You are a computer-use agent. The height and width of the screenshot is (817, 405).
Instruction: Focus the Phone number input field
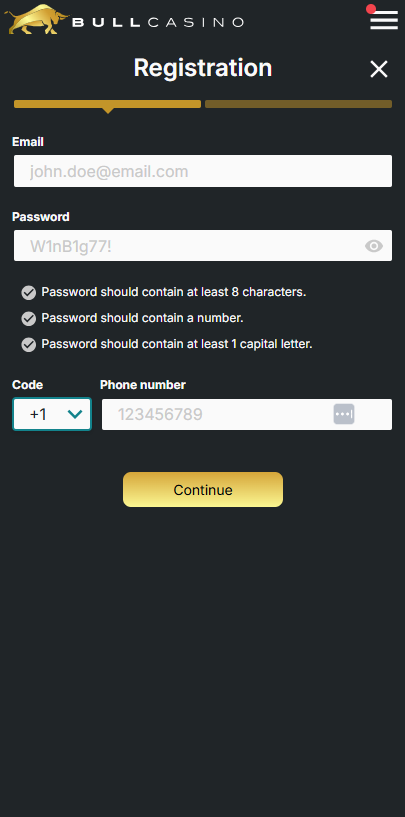[247, 414]
